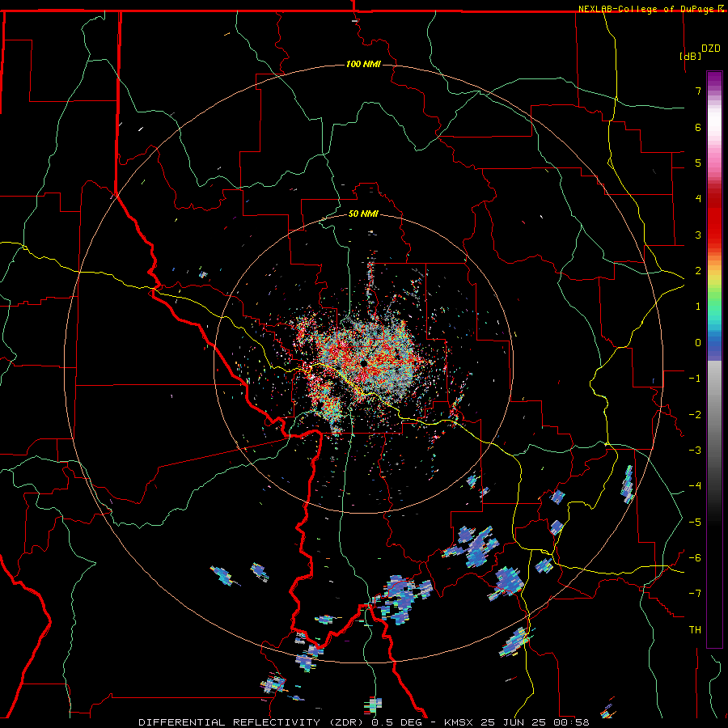Click the -6 value on color scale

(x=695, y=558)
